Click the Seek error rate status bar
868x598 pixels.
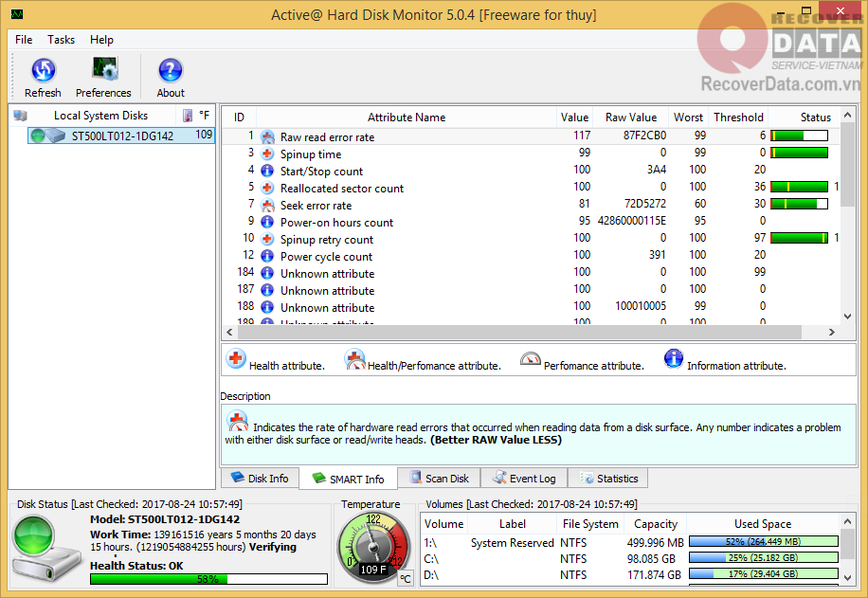coord(800,204)
